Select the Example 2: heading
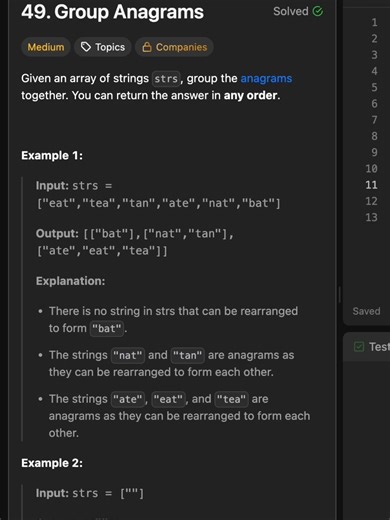This screenshot has width=390, height=520. 52,463
